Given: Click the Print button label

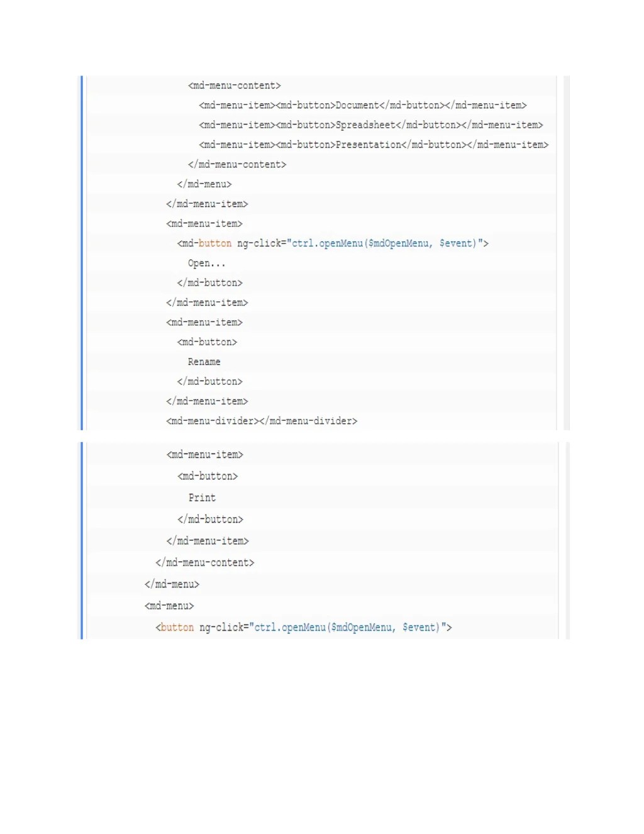Looking at the screenshot, I should tap(202, 498).
